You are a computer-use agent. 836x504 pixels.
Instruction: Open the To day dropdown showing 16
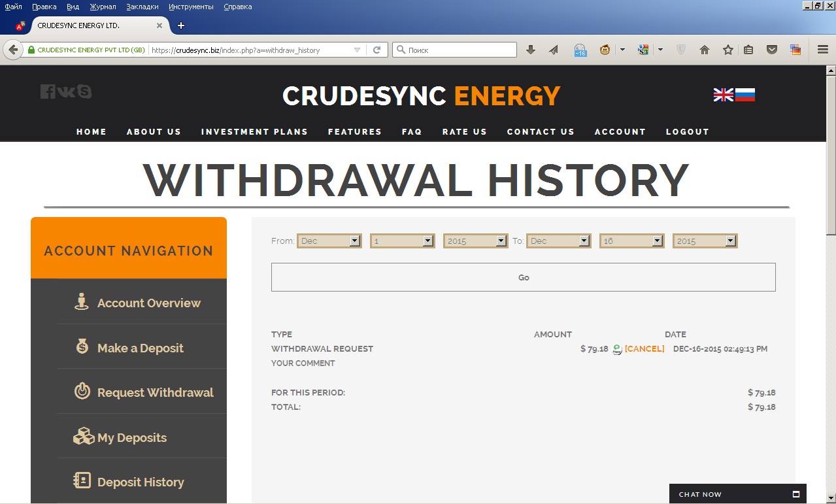point(632,241)
